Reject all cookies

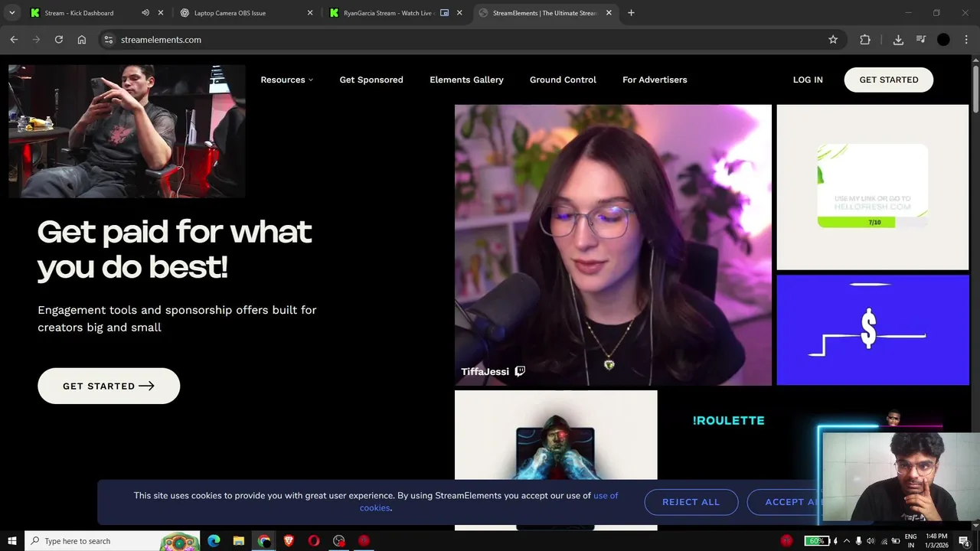[691, 502]
